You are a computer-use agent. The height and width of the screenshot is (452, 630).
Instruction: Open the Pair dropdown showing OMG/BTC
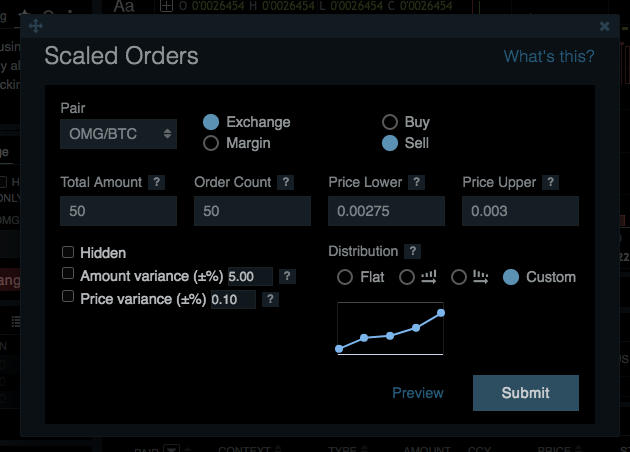point(119,132)
